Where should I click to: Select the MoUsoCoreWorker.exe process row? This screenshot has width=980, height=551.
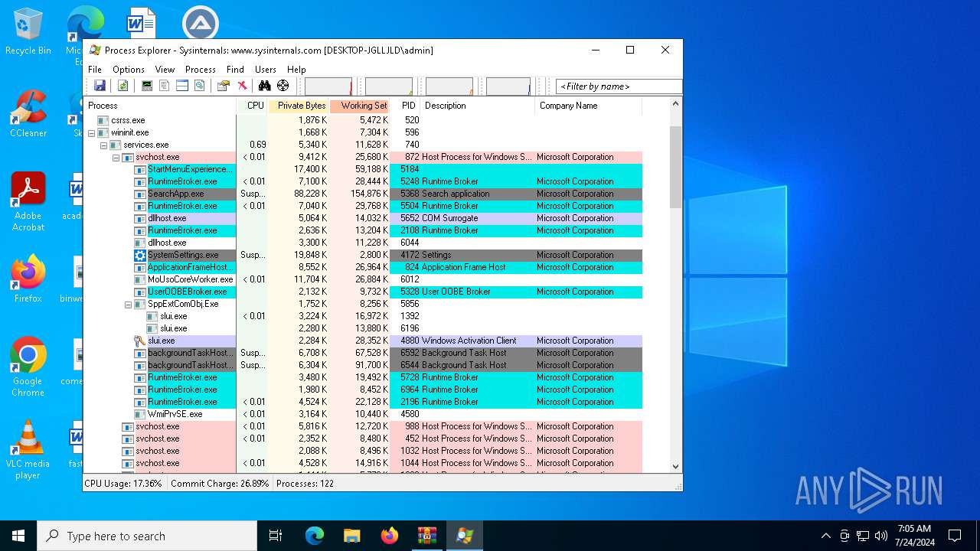(x=363, y=279)
